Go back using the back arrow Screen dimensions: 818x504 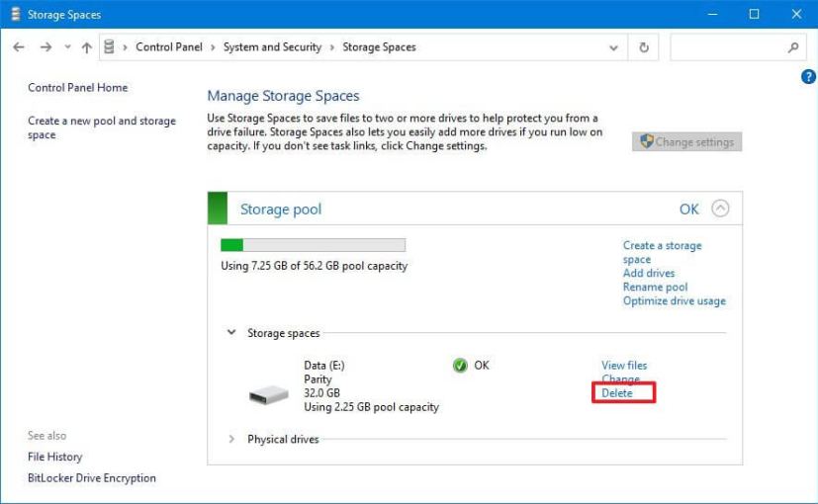(19, 47)
